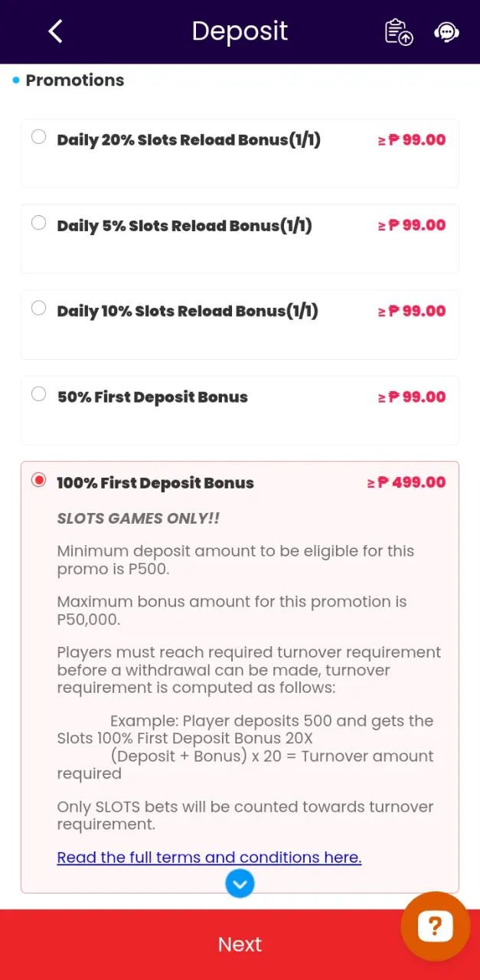Viewport: 480px width, 980px height.
Task: Select Daily 10% Slots Reload Bonus radio
Action: pyautogui.click(x=38, y=309)
